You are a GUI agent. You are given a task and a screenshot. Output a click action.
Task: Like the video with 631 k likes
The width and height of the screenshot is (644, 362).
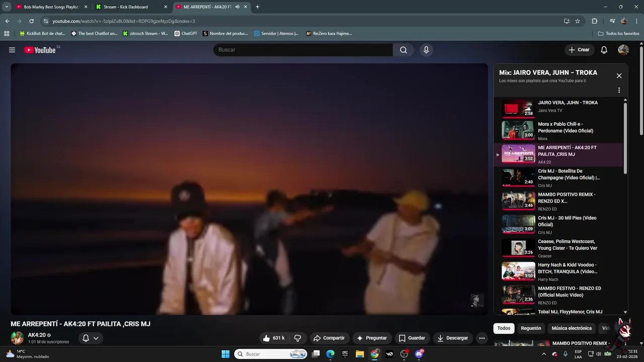(273, 338)
